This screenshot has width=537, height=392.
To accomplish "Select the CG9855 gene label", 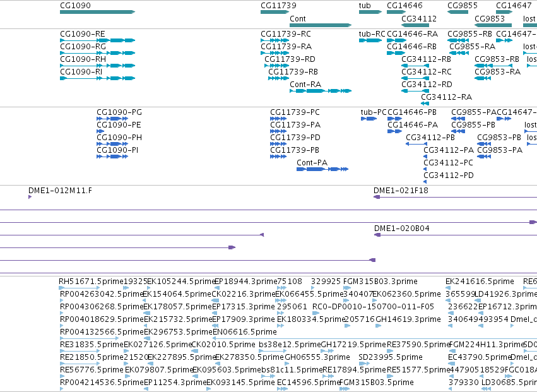I will (463, 6).
